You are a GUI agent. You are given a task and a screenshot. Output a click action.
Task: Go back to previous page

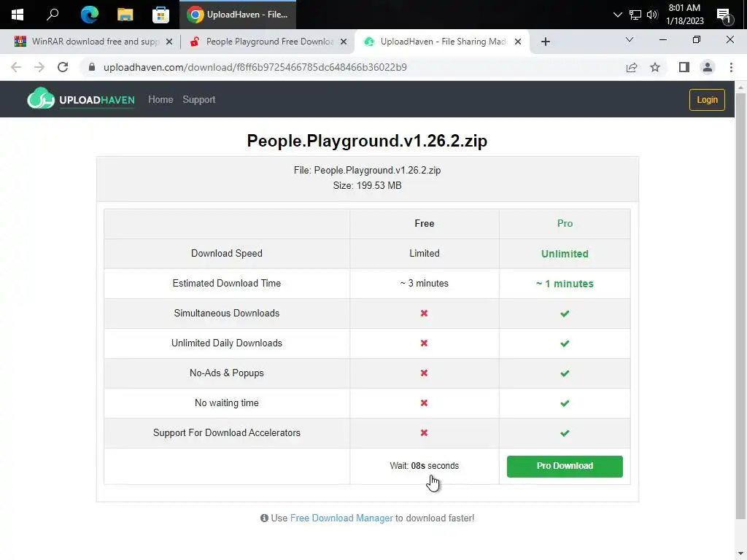pyautogui.click(x=16, y=67)
